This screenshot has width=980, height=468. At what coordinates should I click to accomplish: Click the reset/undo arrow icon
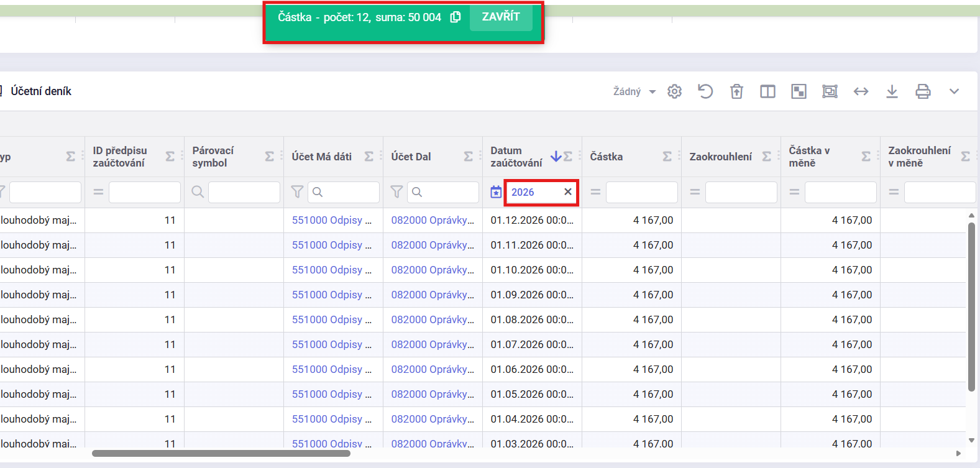pos(705,92)
